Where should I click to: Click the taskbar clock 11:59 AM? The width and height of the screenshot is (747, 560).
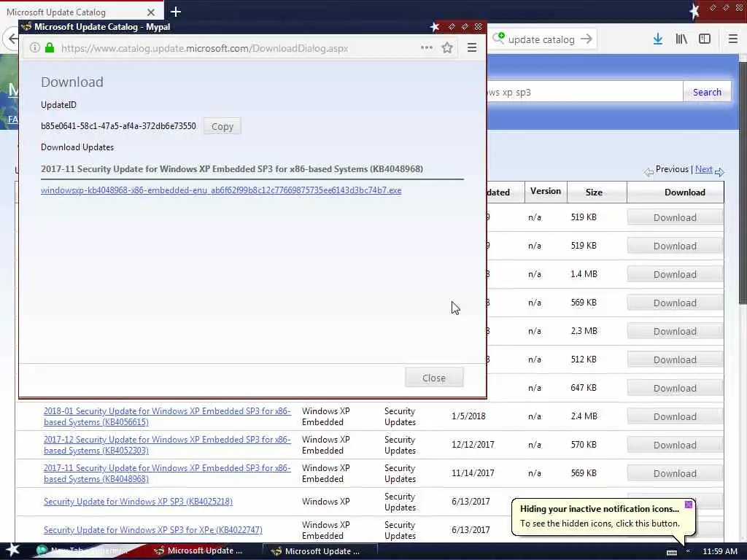(720, 551)
